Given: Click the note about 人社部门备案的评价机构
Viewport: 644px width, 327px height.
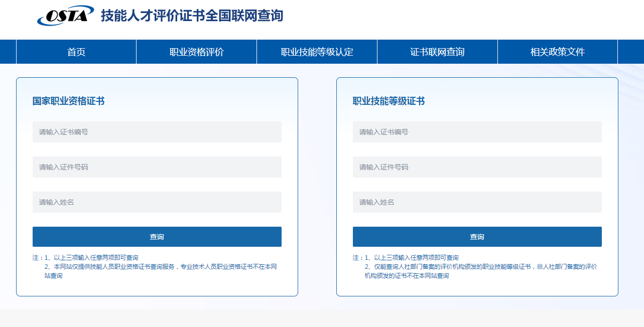Looking at the screenshot, I should 480,267.
